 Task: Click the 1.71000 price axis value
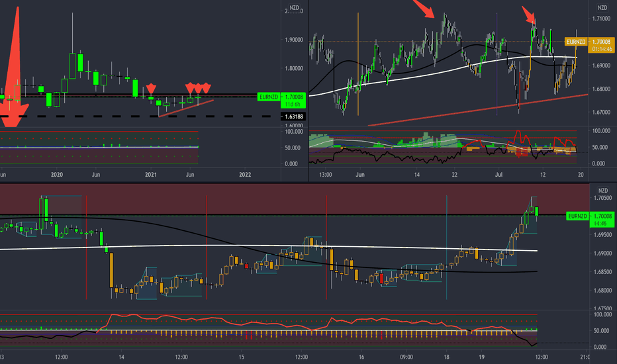[601, 19]
